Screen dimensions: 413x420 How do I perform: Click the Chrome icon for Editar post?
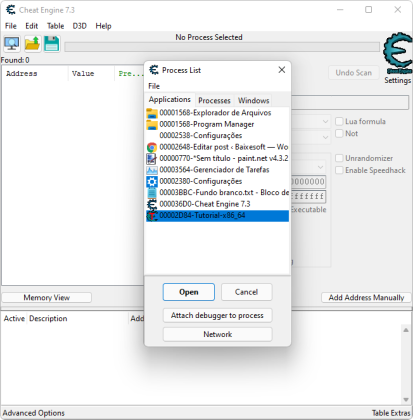(152, 147)
